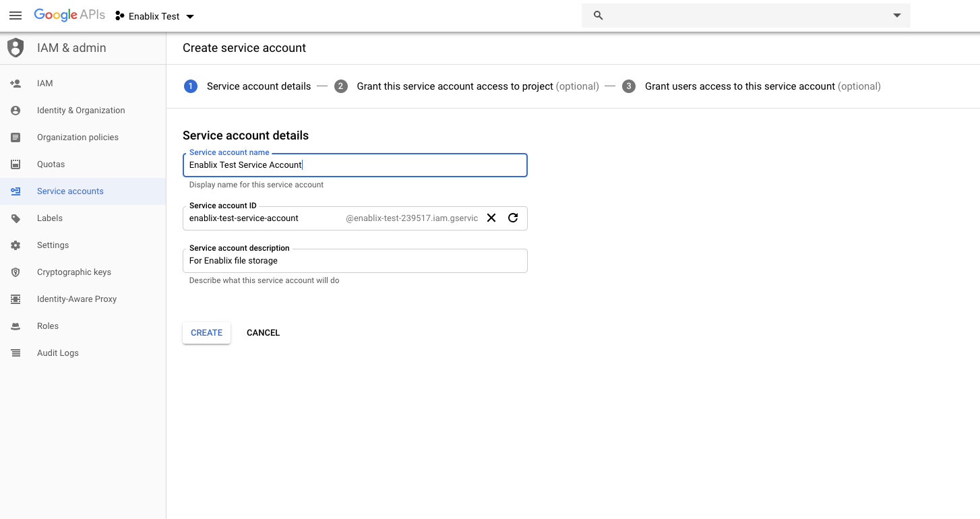This screenshot has height=519, width=980.
Task: Regenerate the Service account ID with refresh icon
Action: click(x=513, y=218)
